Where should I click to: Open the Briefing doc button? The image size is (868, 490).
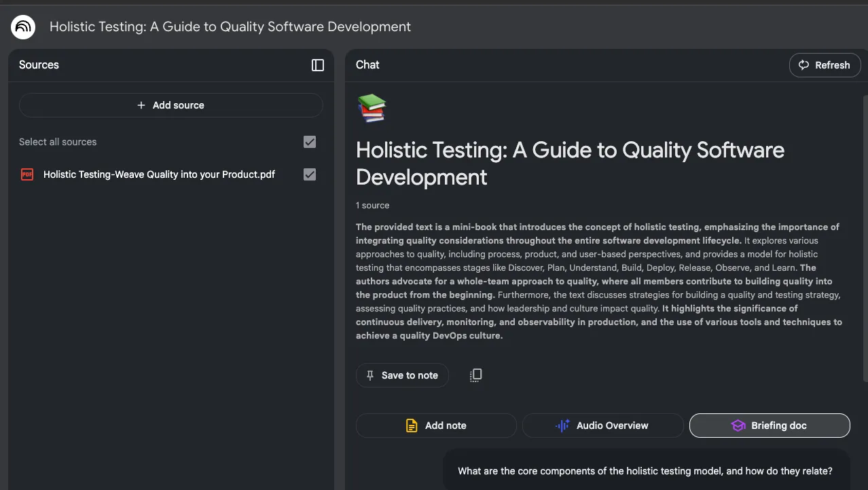coord(770,426)
